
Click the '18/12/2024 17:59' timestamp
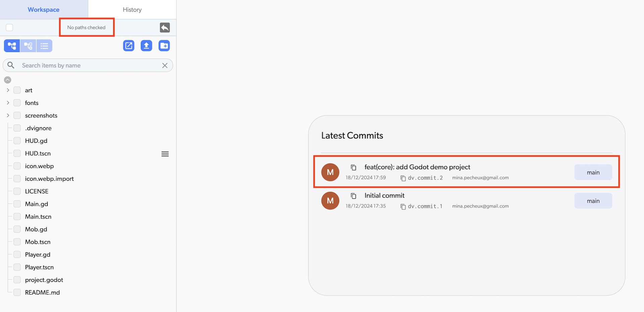point(366,178)
